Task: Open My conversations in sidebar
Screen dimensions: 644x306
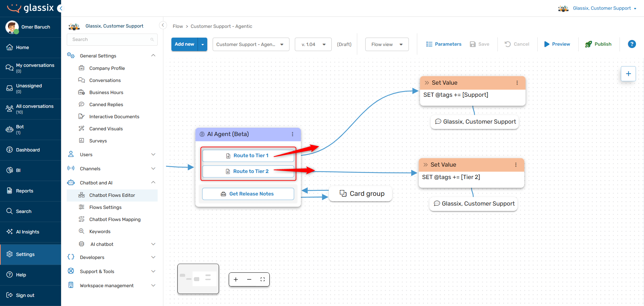Action: (x=31, y=68)
